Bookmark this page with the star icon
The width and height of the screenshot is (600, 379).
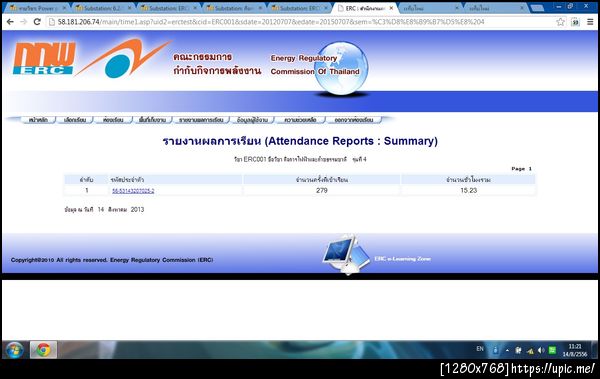coord(561,22)
